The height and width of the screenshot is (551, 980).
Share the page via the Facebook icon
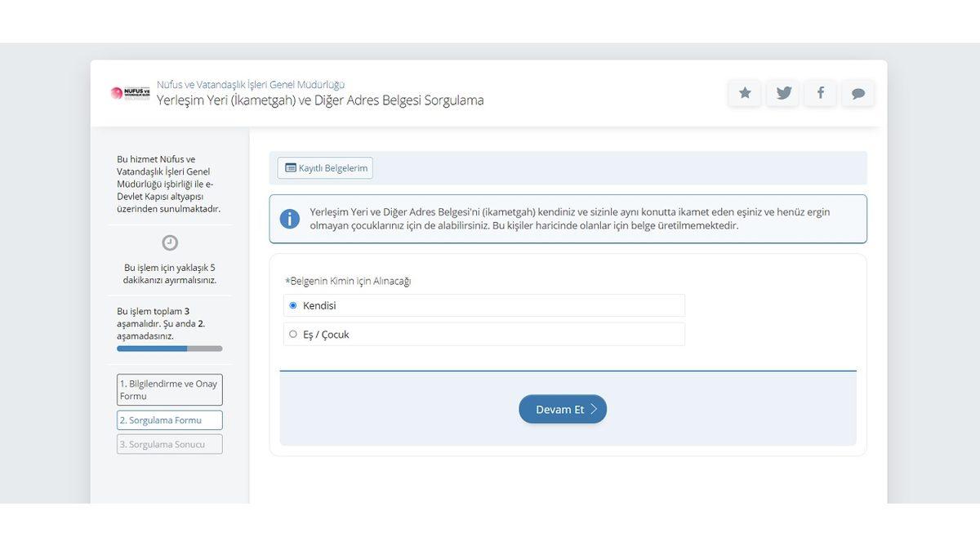(820, 92)
